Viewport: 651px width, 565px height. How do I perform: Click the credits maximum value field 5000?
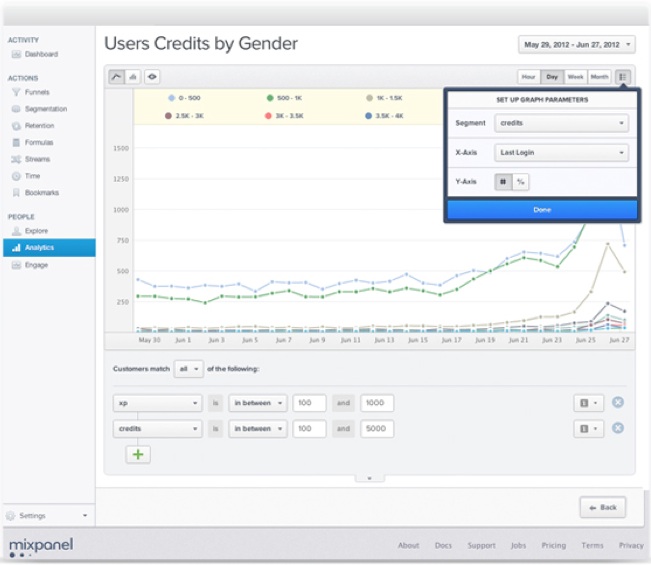tap(377, 429)
